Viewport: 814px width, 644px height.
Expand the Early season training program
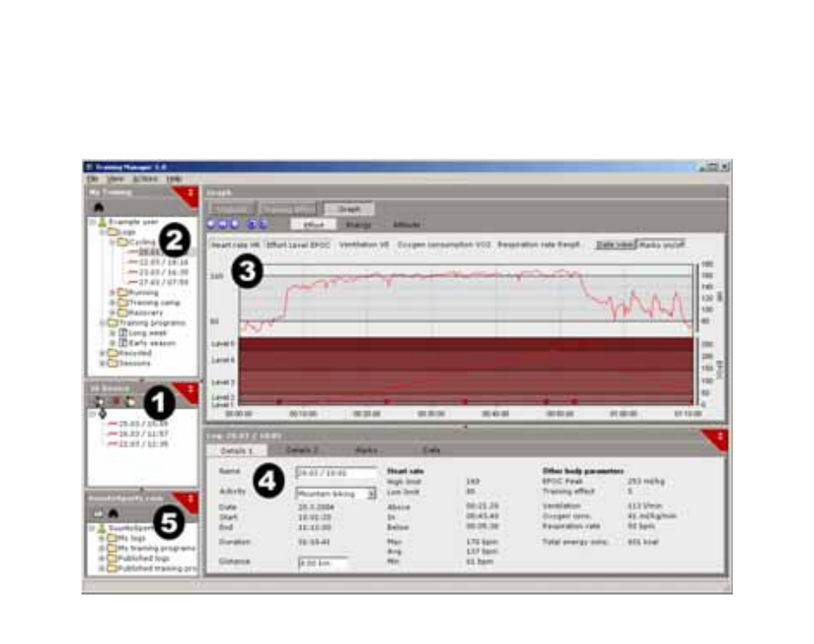(x=112, y=344)
